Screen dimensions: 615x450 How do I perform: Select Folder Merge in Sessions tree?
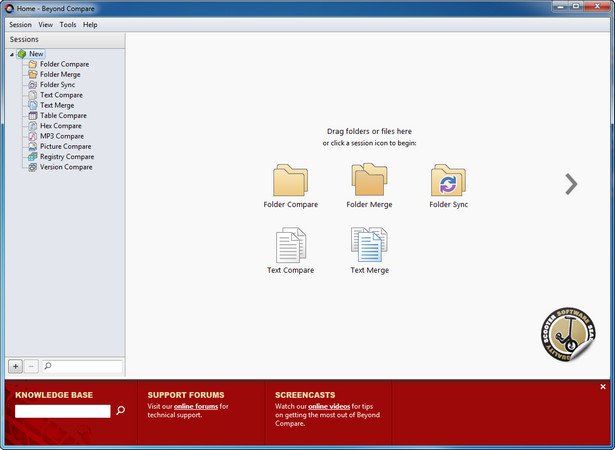coord(60,74)
